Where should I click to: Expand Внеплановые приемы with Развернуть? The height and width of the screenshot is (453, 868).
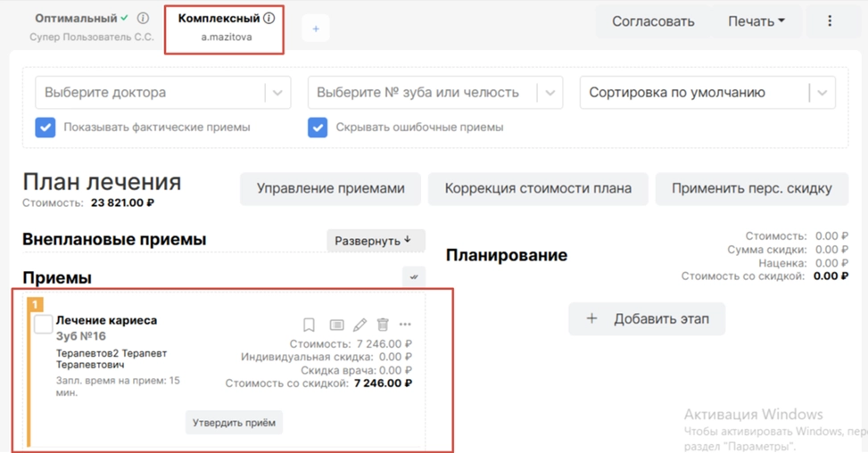375,241
